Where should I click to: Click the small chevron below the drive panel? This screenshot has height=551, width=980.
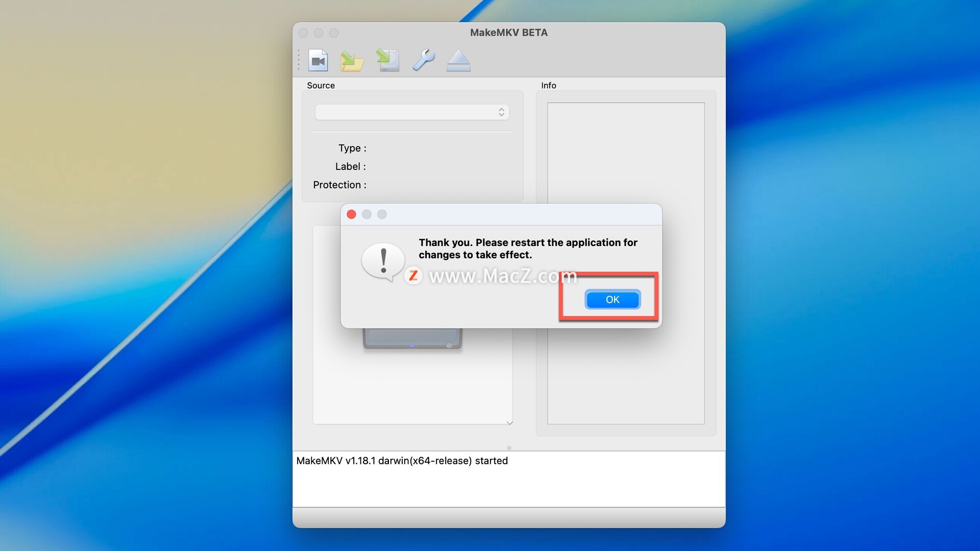point(509,423)
